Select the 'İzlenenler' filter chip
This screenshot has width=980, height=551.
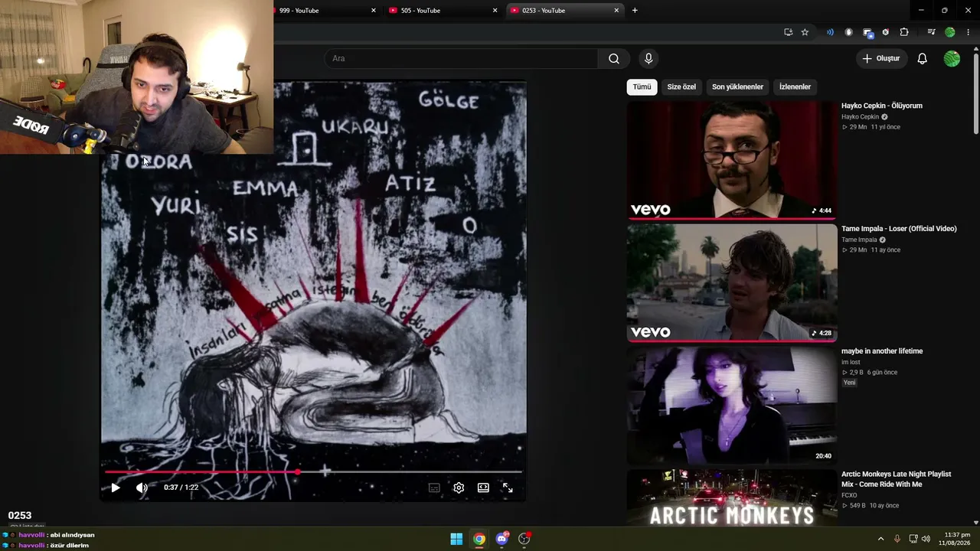coord(795,87)
